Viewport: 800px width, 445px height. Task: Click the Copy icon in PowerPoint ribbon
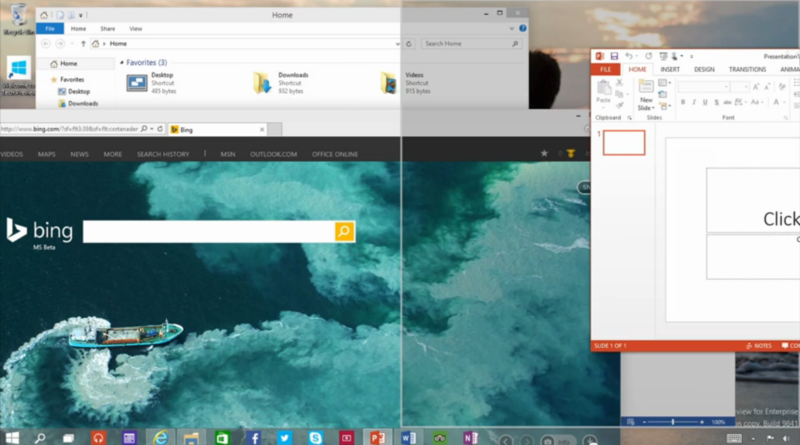coord(619,94)
